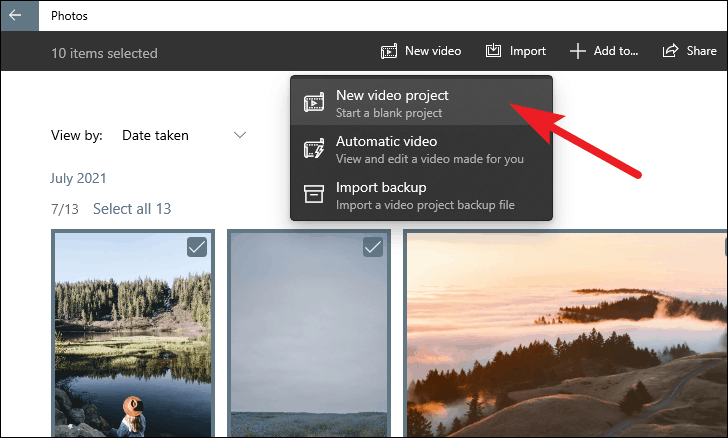Click the Share button label
Screen dimensions: 728x438
701,51
